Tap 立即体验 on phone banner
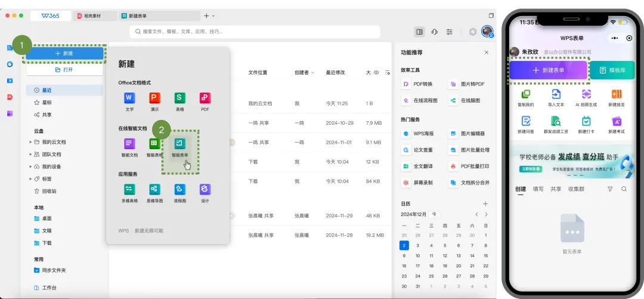This screenshot has width=644, height=299. click(x=531, y=169)
